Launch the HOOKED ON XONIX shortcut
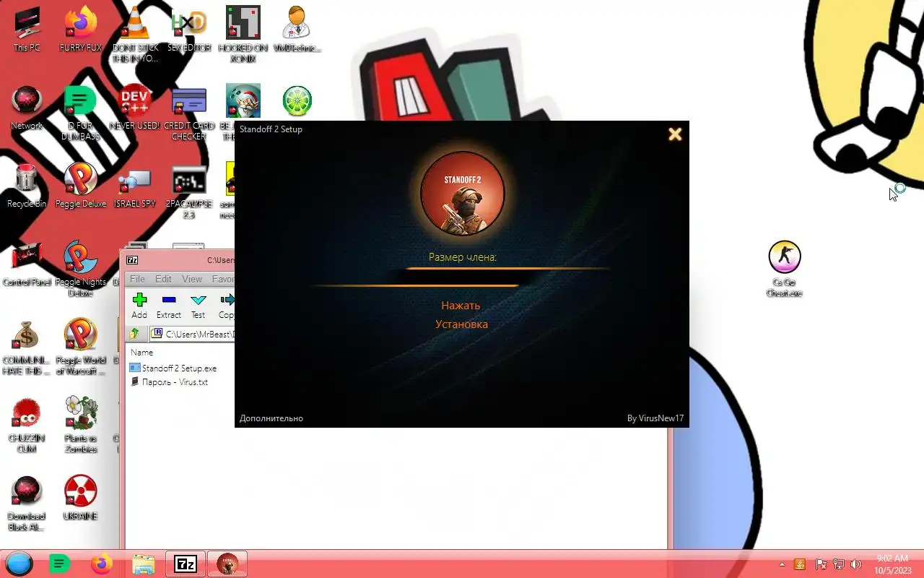 (243, 35)
